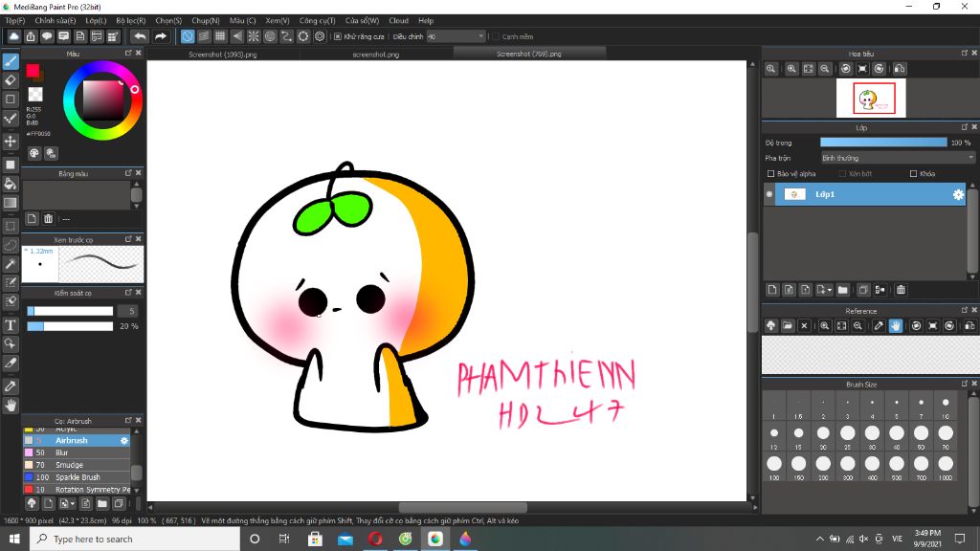Open Pha trộn blend mode dropdown
Screen dimensions: 980x551
[898, 158]
